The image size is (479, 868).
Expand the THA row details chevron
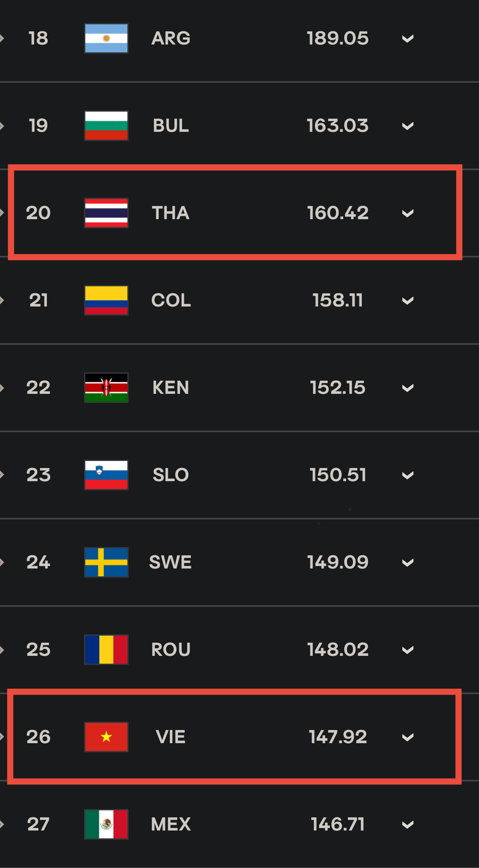point(408,213)
